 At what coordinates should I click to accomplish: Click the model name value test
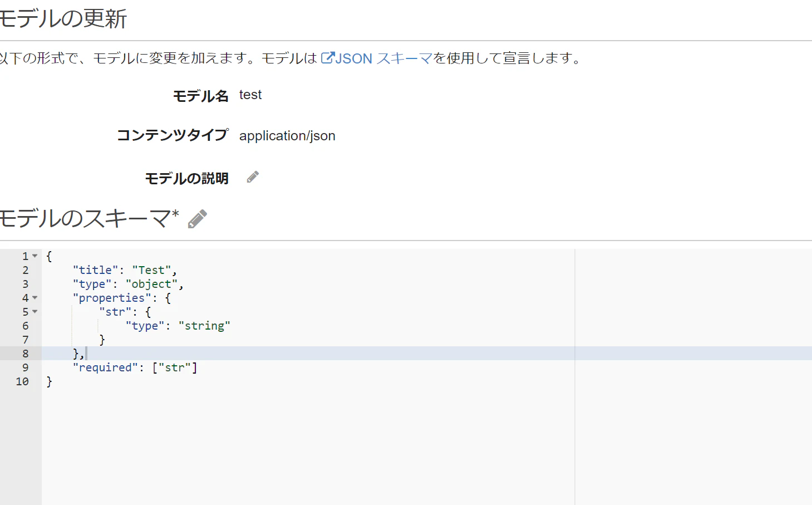pos(250,95)
